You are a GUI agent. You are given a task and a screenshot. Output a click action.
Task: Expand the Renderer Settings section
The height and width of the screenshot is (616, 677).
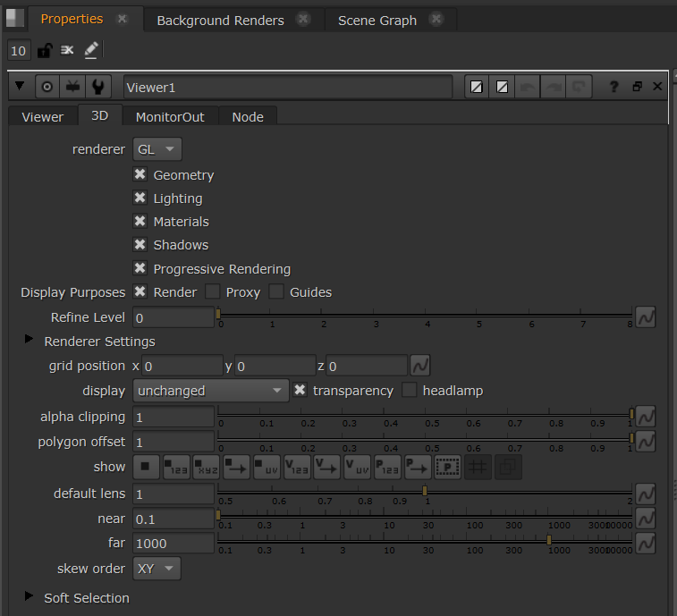click(x=30, y=341)
